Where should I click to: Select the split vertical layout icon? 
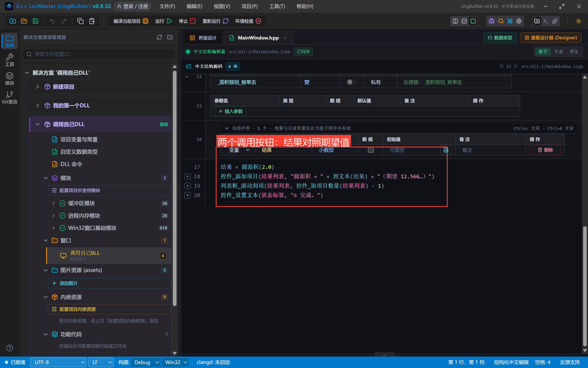point(455,21)
